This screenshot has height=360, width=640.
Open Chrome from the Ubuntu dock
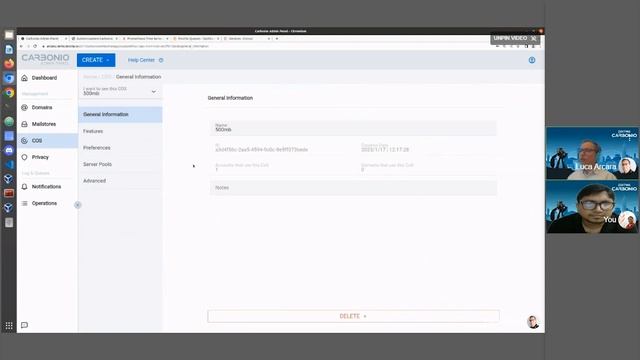coord(9,93)
